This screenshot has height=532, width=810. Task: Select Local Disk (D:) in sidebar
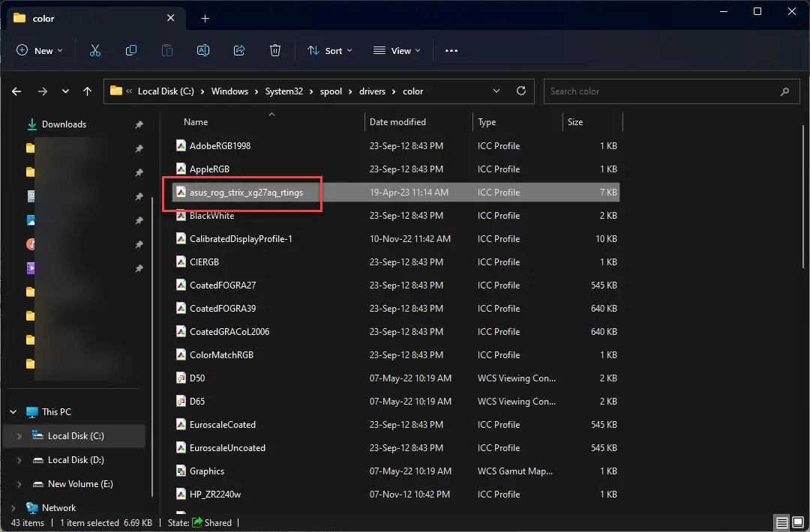click(76, 460)
